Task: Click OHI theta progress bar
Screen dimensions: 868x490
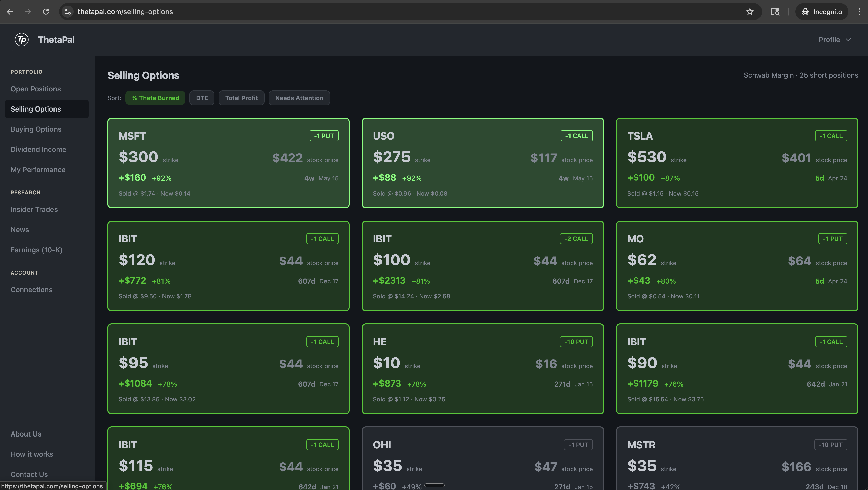Action: [x=434, y=486]
